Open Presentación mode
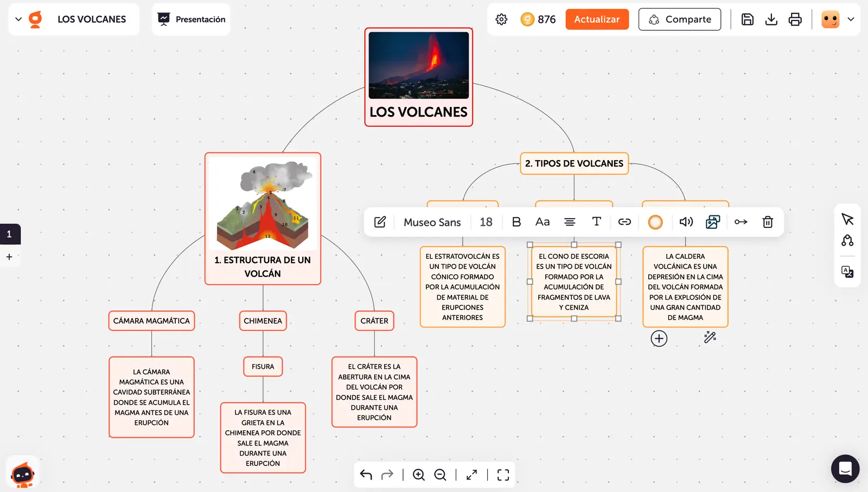Viewport: 868px width, 492px height. coord(192,20)
